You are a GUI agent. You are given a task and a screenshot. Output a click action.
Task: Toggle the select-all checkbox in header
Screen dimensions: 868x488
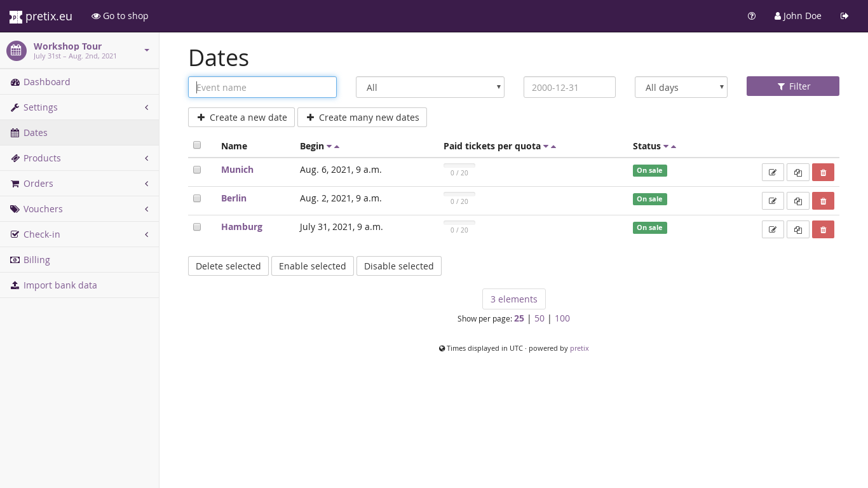pos(197,145)
